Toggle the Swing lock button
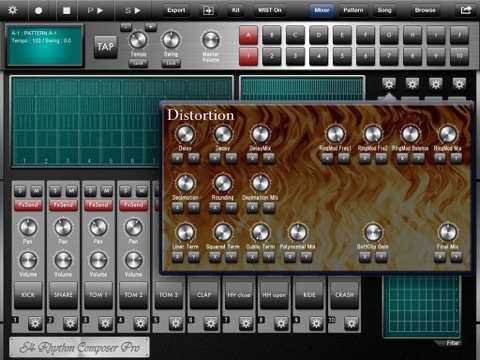The image size is (480, 360). [171, 63]
